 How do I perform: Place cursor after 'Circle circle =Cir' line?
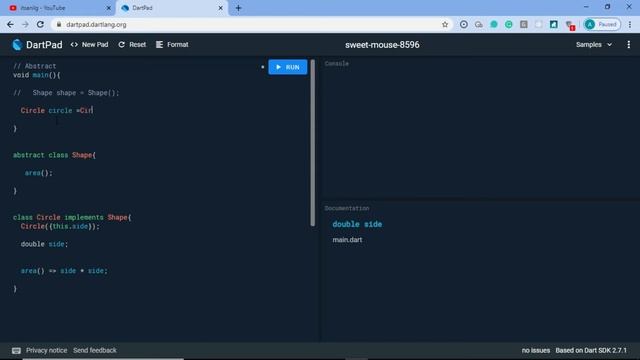pos(93,110)
